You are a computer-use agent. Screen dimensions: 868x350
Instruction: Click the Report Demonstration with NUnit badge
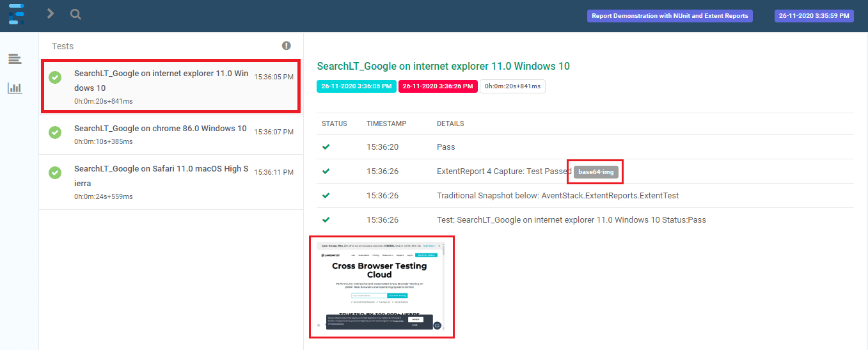(x=670, y=16)
